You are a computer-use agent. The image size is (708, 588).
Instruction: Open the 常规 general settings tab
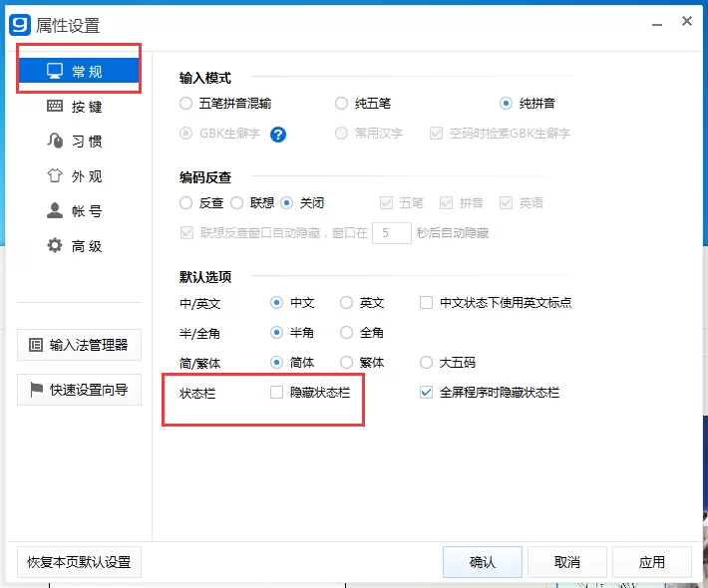tap(79, 71)
